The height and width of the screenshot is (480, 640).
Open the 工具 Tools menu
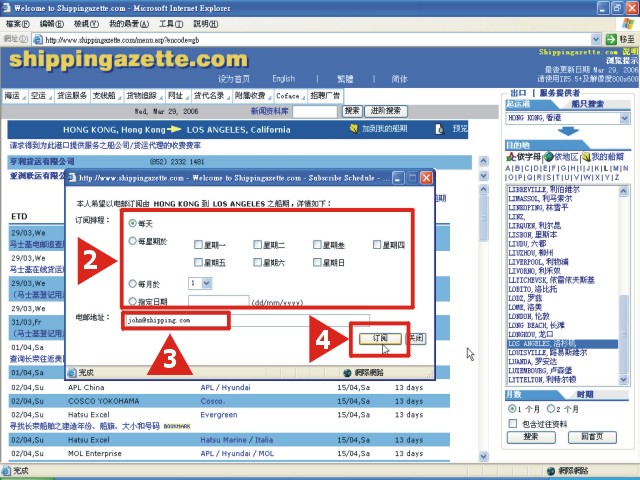tap(171, 24)
